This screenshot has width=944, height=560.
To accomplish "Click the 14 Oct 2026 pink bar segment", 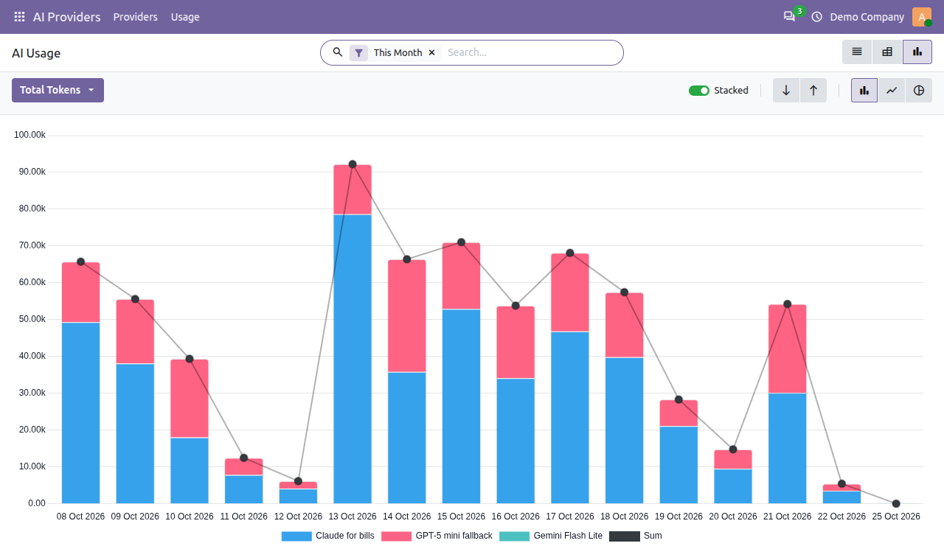I will pyautogui.click(x=407, y=316).
